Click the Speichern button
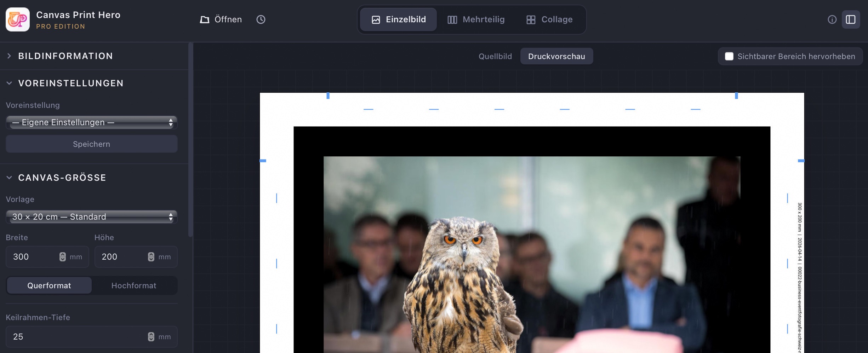868x353 pixels. (91, 144)
